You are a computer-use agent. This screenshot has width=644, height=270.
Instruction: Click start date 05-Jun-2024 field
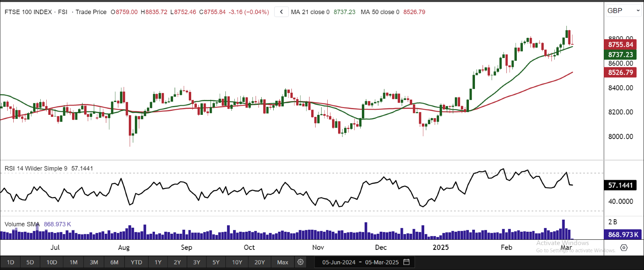click(339, 262)
